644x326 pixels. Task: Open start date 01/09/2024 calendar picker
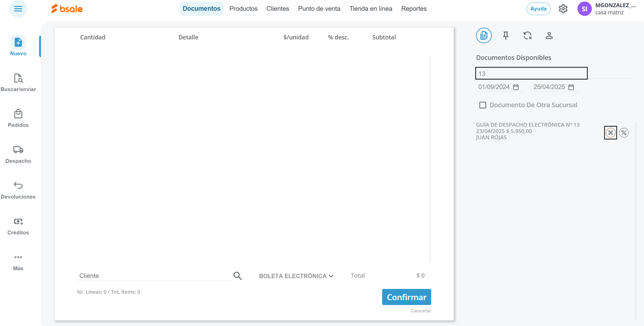(516, 87)
